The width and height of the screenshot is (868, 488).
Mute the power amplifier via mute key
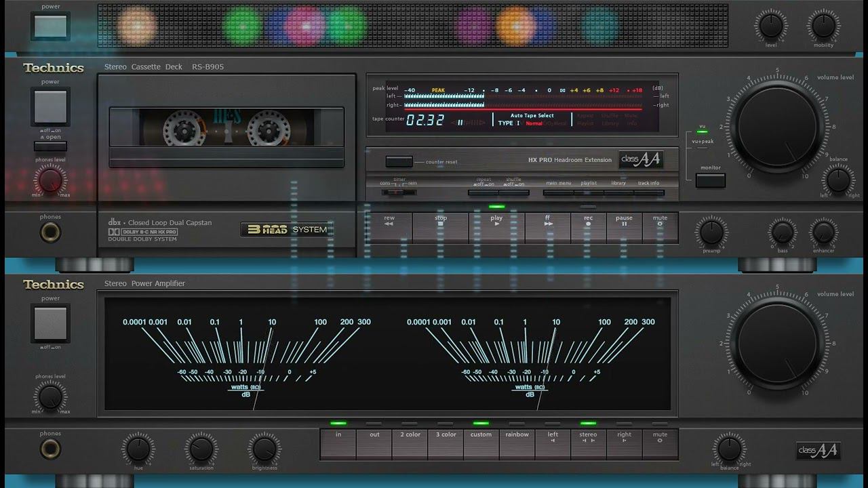click(x=660, y=444)
